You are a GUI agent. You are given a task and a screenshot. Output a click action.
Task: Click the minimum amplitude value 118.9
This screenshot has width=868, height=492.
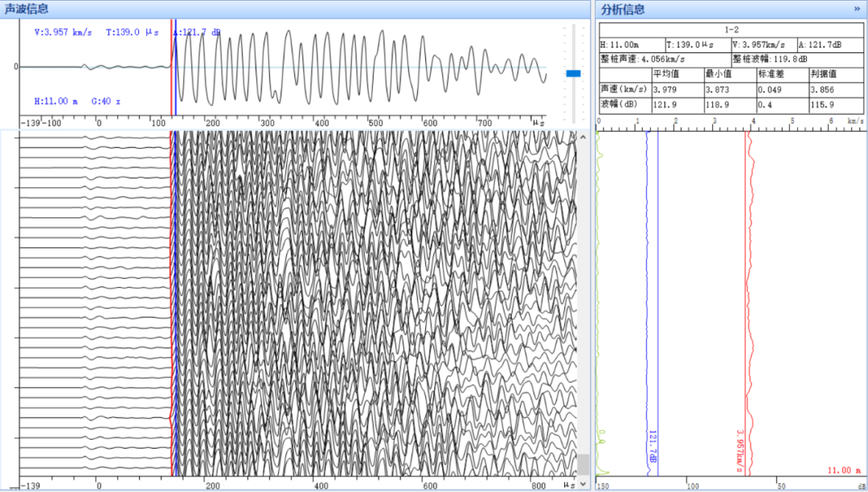(731, 105)
